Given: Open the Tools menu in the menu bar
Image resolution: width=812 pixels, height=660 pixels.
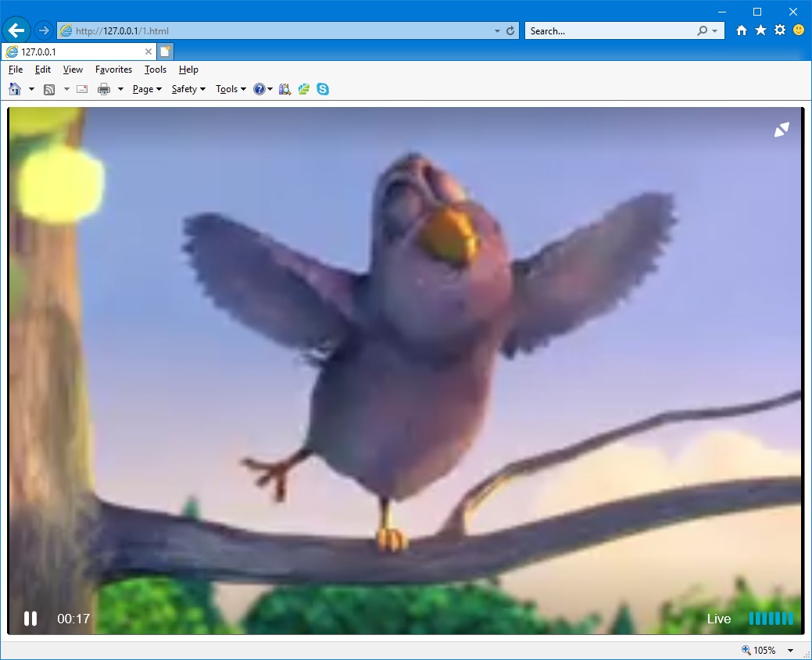Looking at the screenshot, I should coord(156,70).
